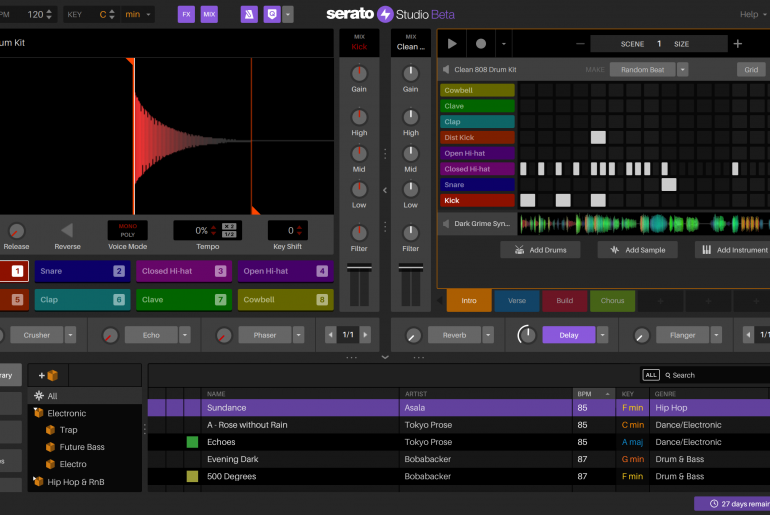Click the Random Beat button
The height and width of the screenshot is (515, 770).
(x=642, y=70)
